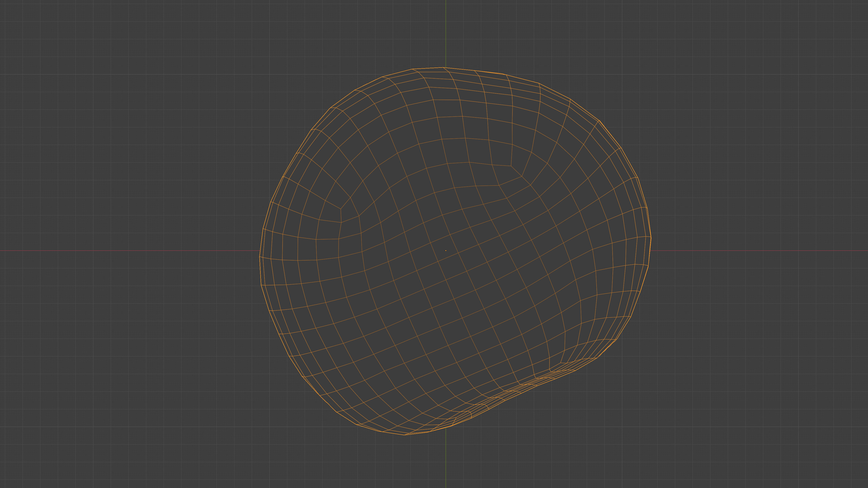The image size is (868, 488).
Task: Select the leftmost silhouette vertex of the mesh
Action: tap(259, 257)
